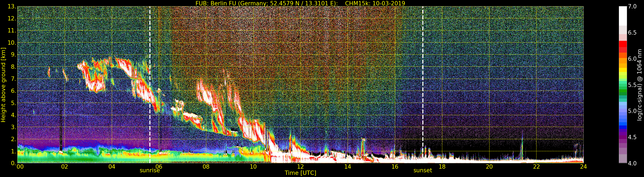The width and height of the screenshot is (644, 177).
Task: Click colorbar tick label '4.0'
Action: click(632, 163)
